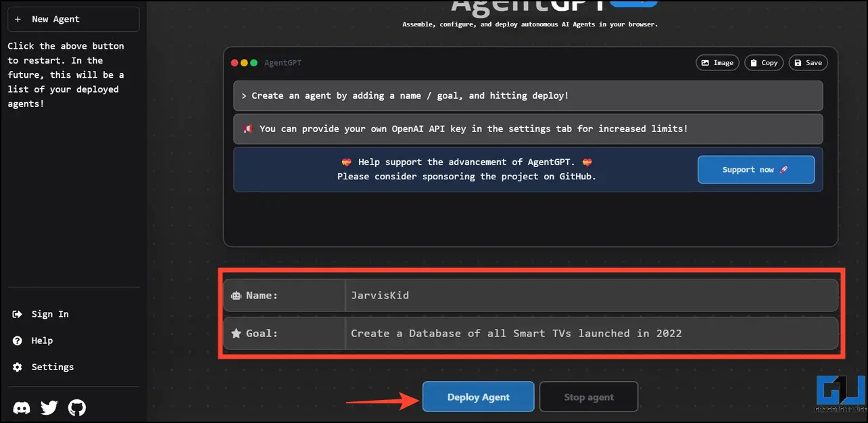This screenshot has height=423, width=868.
Task: Open the Help menu item
Action: point(32,340)
